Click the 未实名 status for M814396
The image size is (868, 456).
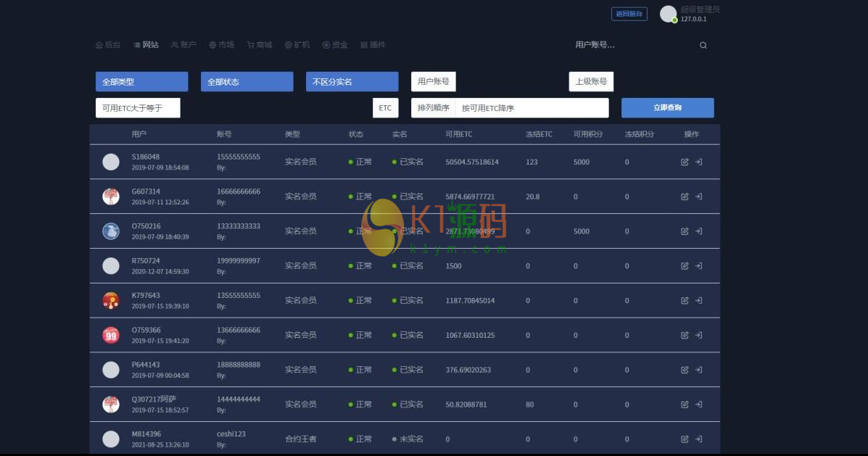tap(408, 439)
